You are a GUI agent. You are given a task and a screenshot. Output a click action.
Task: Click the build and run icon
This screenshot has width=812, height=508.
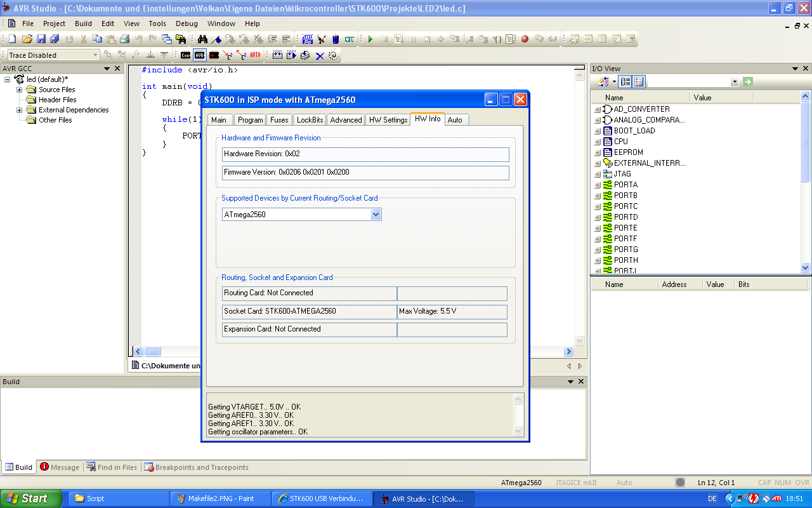tap(291, 55)
